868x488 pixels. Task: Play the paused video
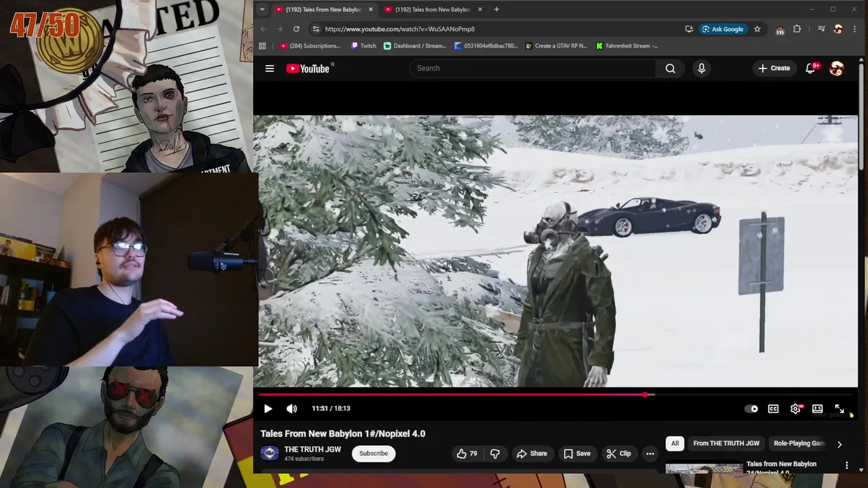(x=268, y=409)
